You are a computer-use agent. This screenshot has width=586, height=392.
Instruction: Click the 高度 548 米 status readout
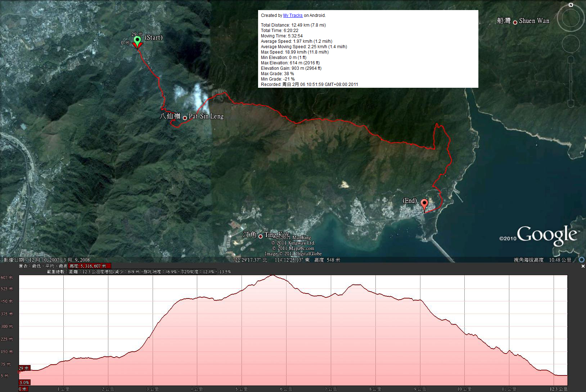[x=327, y=260]
